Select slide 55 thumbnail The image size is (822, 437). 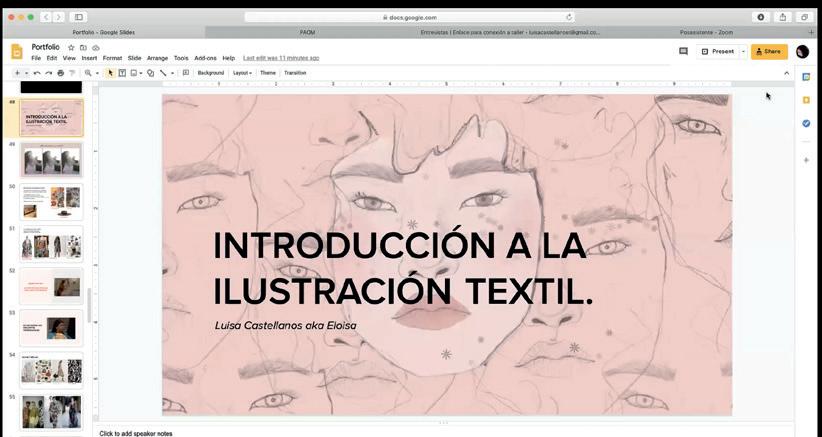[51, 412]
